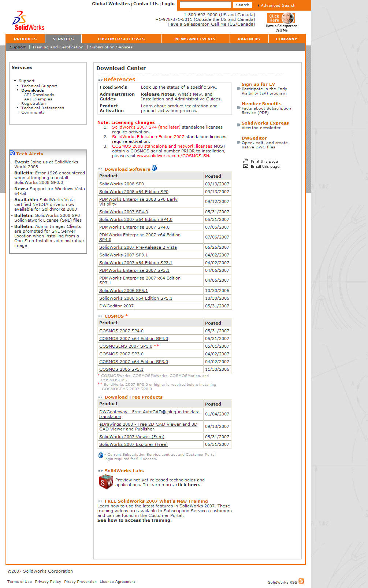Image resolution: width=368 pixels, height=588 pixels.
Task: Download COSMOS 2007 SP4.0
Action: tap(121, 331)
